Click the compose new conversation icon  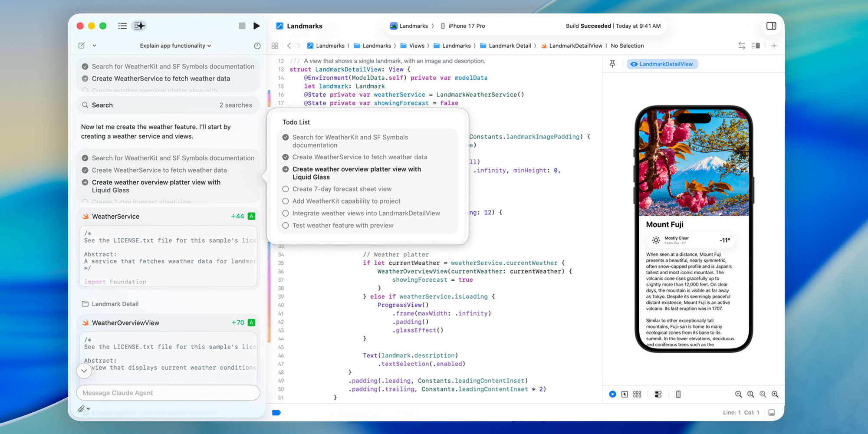(x=81, y=46)
